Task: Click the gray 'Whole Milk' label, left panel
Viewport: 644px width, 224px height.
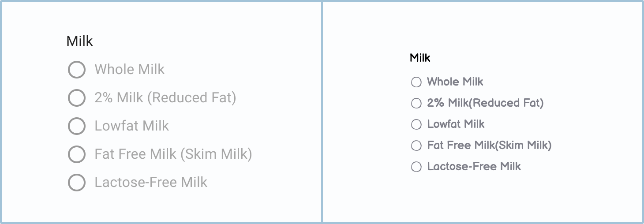Action: (129, 70)
